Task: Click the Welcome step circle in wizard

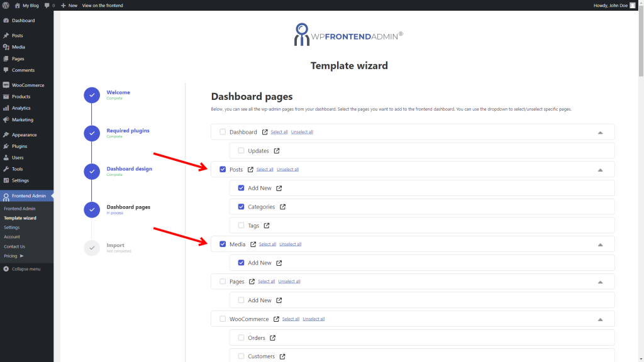Action: pos(92,95)
